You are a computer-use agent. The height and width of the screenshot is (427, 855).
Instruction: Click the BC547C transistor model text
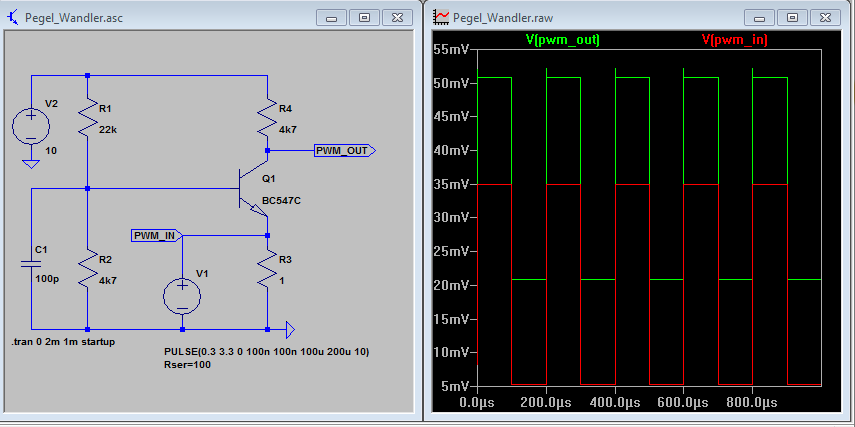281,201
